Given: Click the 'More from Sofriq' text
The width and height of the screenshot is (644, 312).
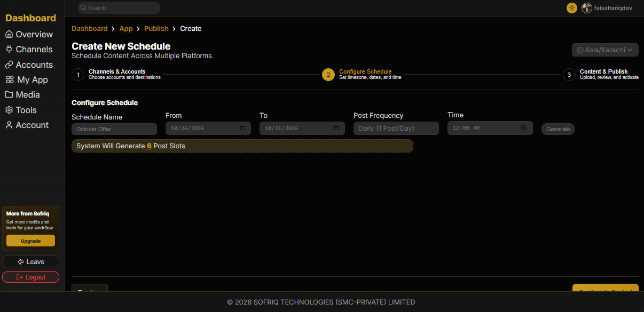Looking at the screenshot, I should pos(28,214).
